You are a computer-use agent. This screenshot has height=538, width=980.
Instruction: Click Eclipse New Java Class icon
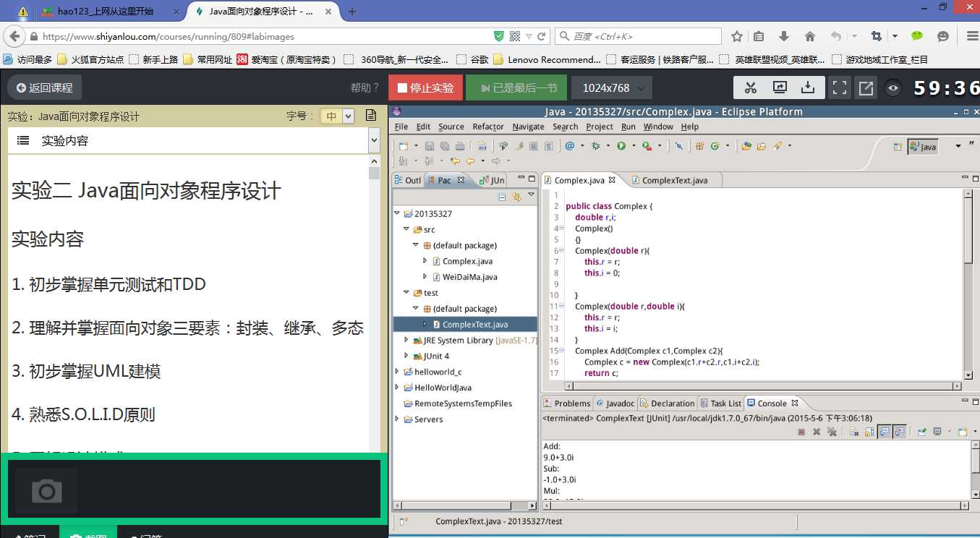click(715, 145)
